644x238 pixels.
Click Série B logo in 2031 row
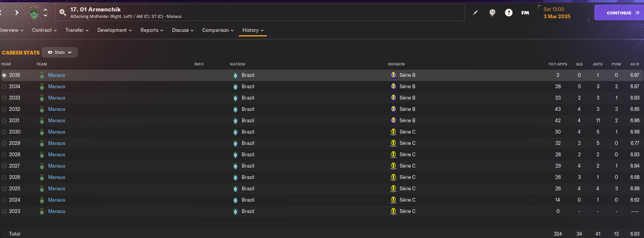(393, 121)
